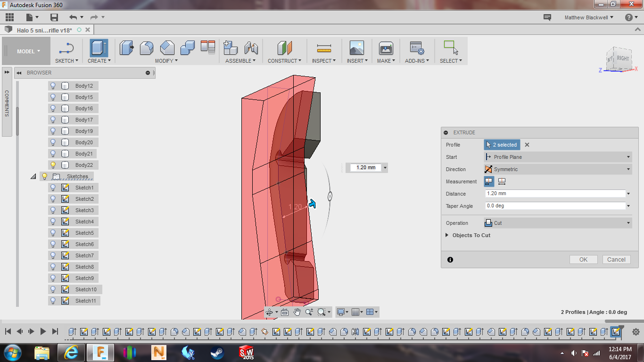Screen dimensions: 644x362
Task: Open the CONSTRUCT menu
Action: click(x=285, y=61)
